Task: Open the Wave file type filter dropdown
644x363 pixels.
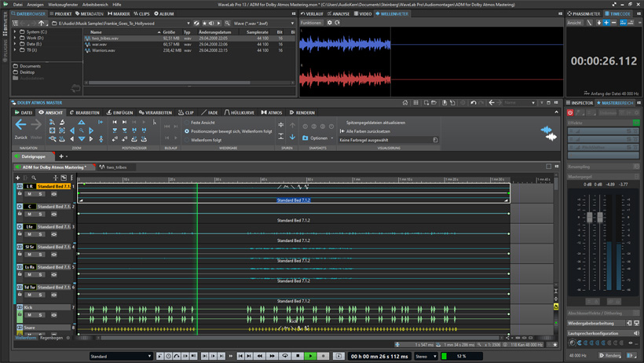Action: [292, 24]
